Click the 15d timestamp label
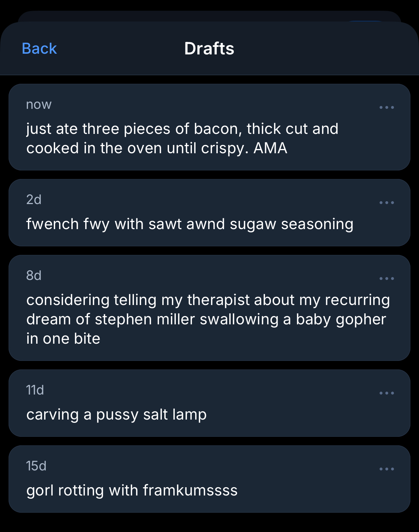The image size is (419, 532). click(36, 466)
